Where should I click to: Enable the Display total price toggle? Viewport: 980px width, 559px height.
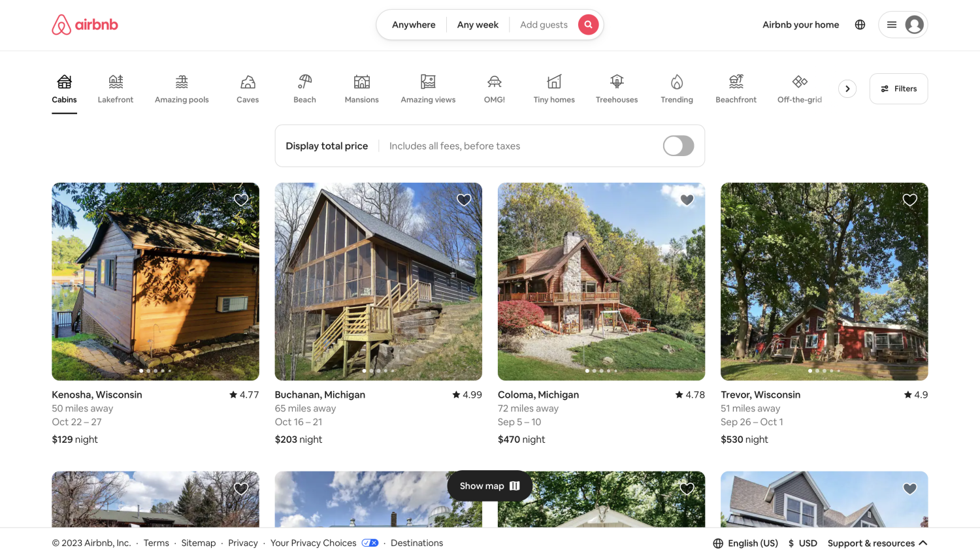click(678, 146)
